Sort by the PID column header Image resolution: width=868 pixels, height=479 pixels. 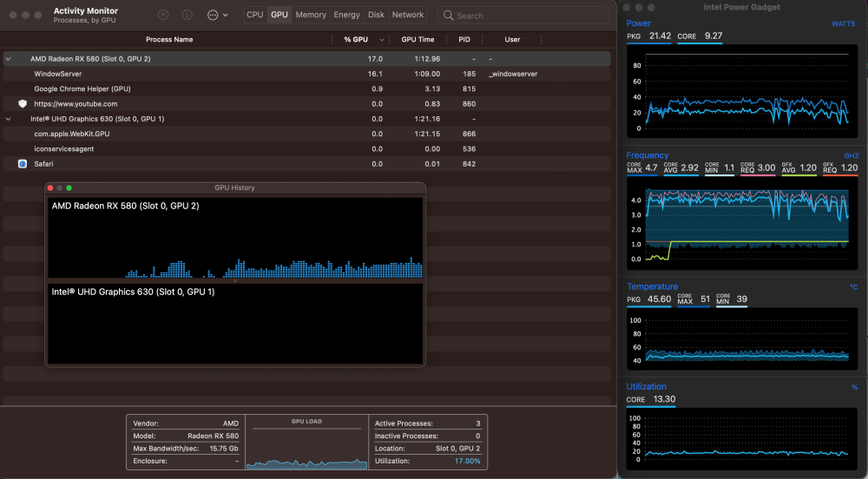click(x=464, y=39)
